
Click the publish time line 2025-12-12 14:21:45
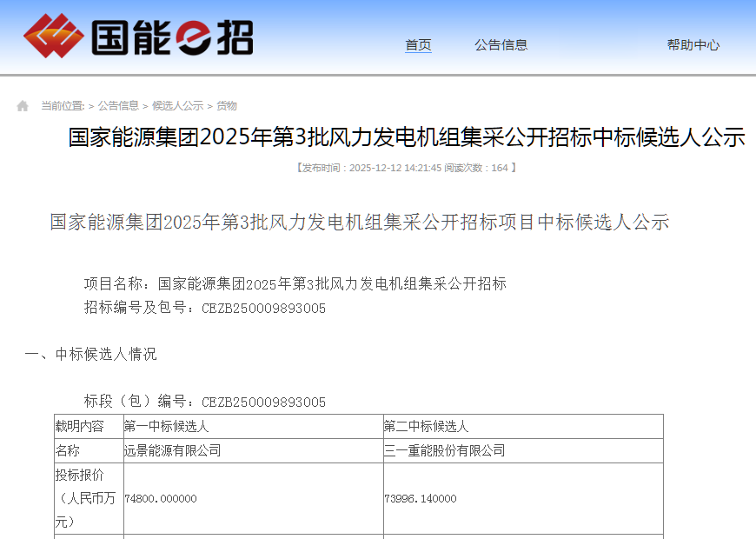point(407,168)
